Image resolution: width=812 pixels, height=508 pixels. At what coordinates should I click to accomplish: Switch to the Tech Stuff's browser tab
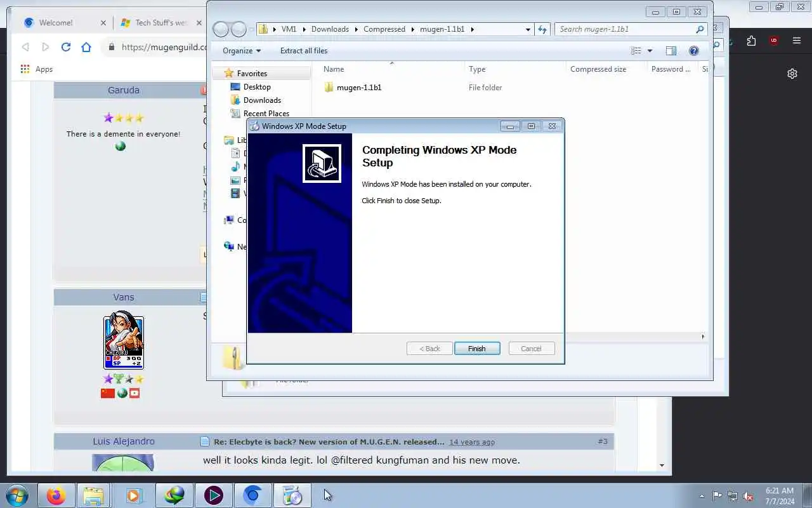161,23
